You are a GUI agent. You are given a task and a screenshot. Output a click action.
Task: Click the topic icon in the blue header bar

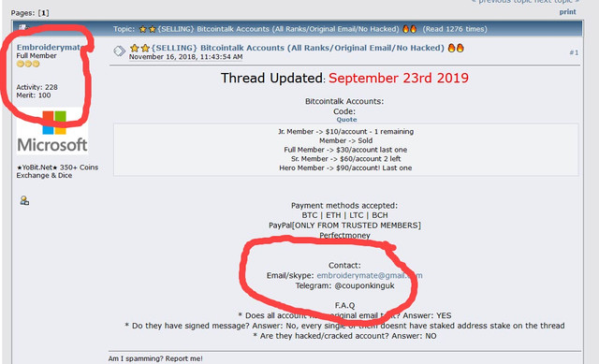[x=23, y=27]
